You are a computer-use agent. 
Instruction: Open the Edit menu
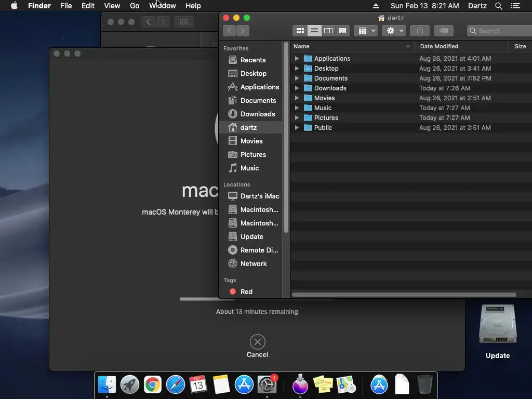click(88, 6)
